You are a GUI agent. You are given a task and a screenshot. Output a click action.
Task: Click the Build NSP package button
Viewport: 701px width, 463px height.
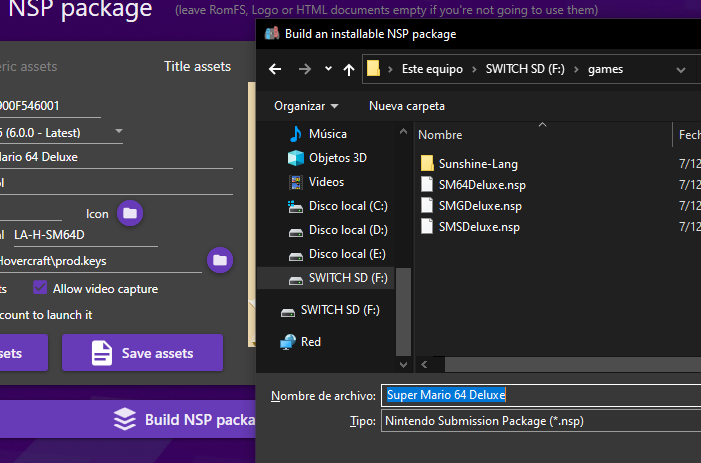(x=128, y=419)
